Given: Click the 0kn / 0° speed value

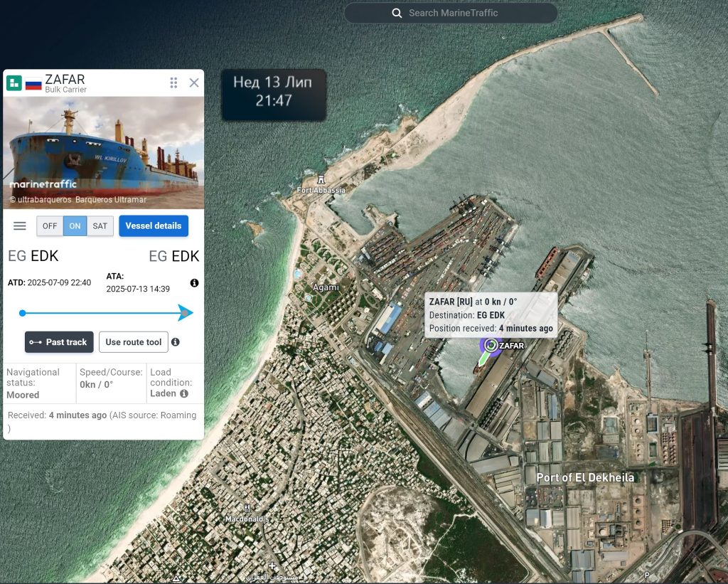Looking at the screenshot, I should point(97,385).
